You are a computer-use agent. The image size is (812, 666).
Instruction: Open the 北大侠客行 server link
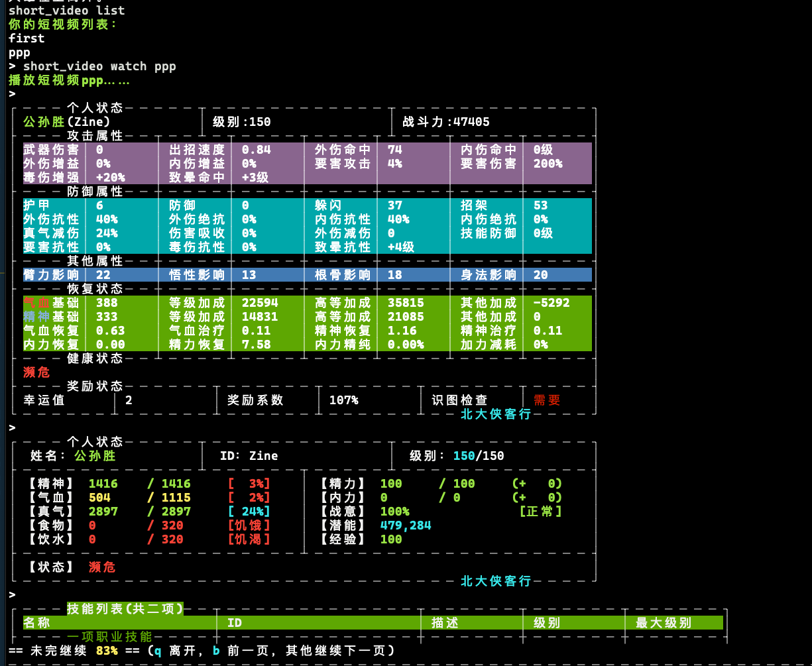click(494, 414)
